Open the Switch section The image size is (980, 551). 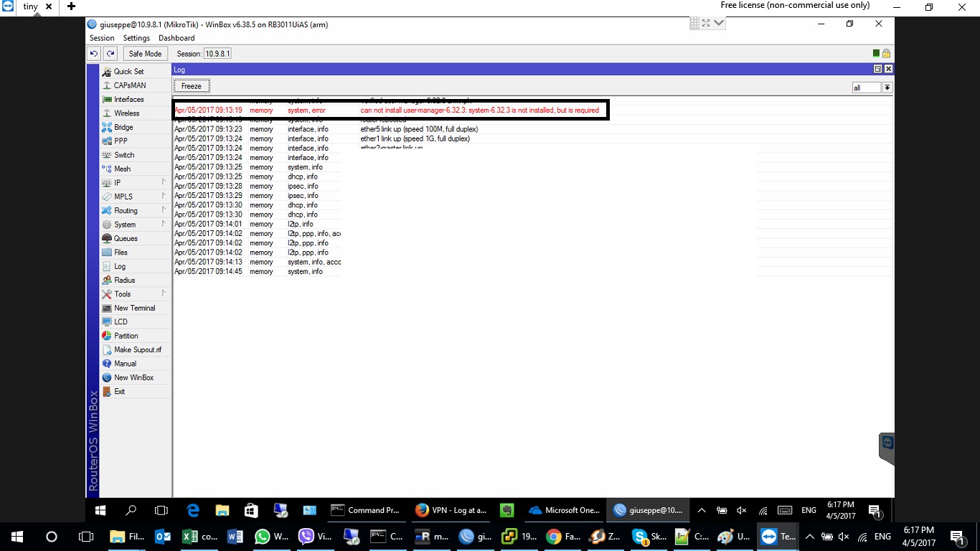point(124,155)
